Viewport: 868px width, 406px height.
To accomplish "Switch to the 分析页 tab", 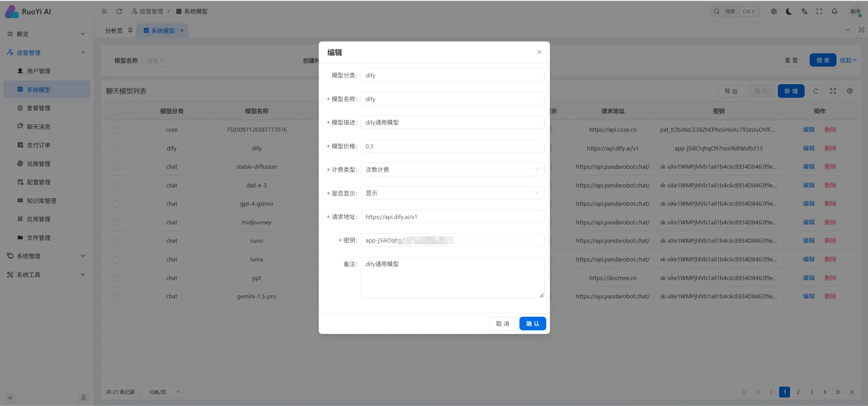I will 114,31.
